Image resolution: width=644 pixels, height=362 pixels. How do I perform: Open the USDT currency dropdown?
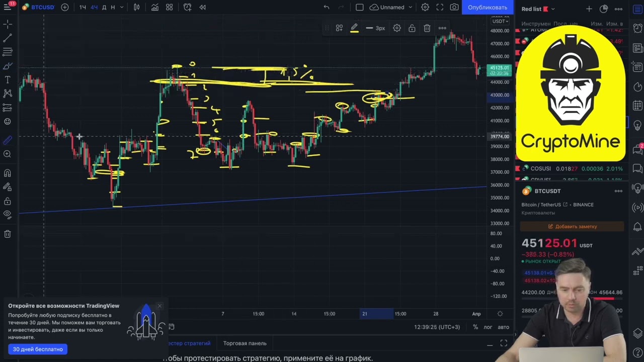pos(501,21)
